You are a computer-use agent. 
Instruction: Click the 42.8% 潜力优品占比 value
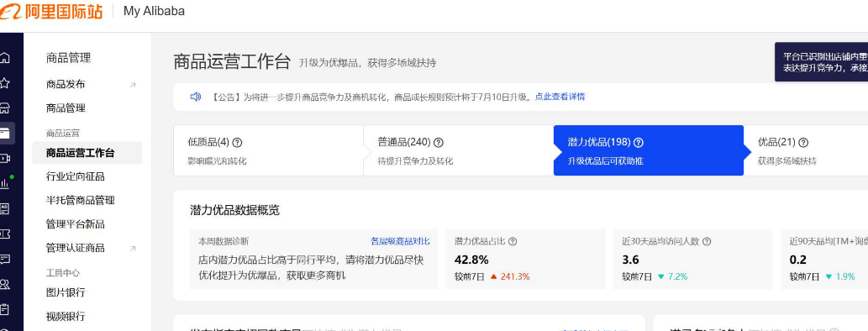point(471,260)
